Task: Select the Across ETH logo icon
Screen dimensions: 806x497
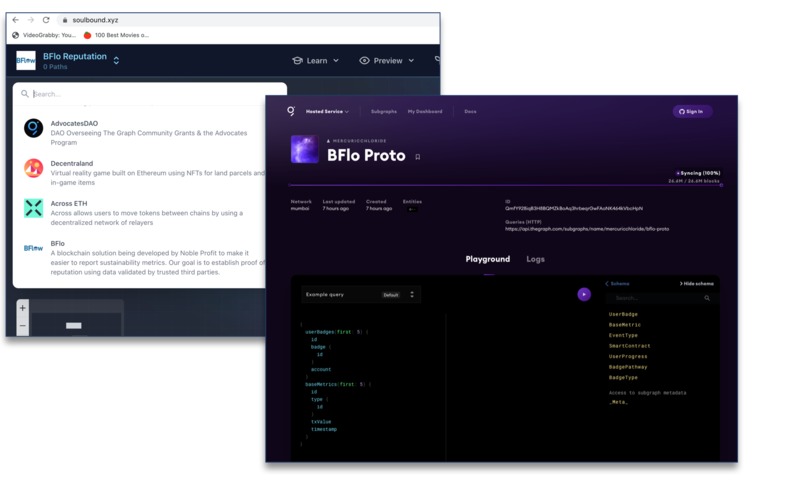Action: point(33,208)
